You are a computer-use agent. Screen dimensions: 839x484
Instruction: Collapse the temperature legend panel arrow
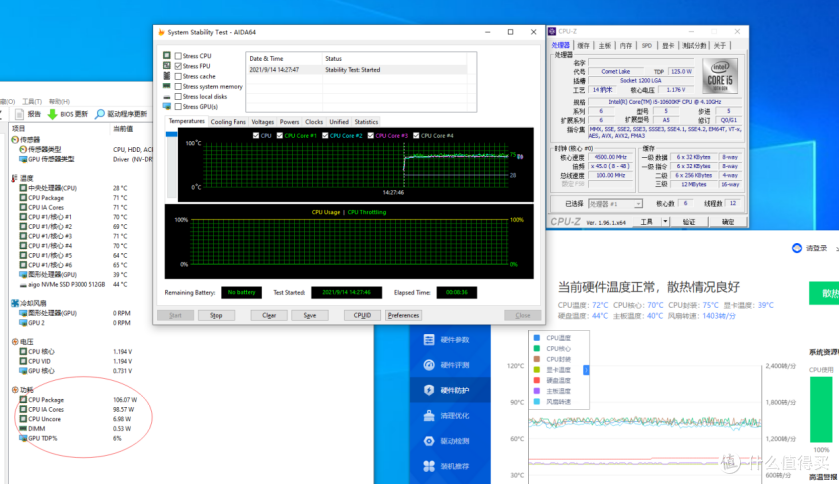(x=588, y=370)
